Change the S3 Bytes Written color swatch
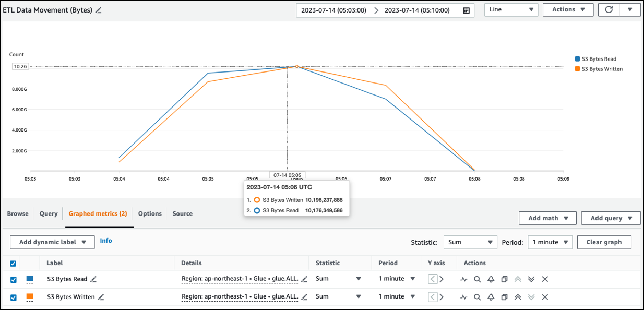644x310 pixels. 30,296
